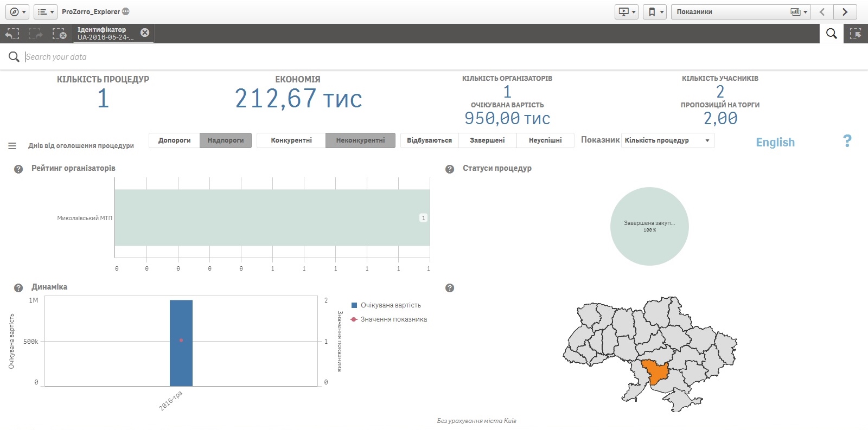Open the navigation compass menu
Screen dimensions: 868x430
17,11
